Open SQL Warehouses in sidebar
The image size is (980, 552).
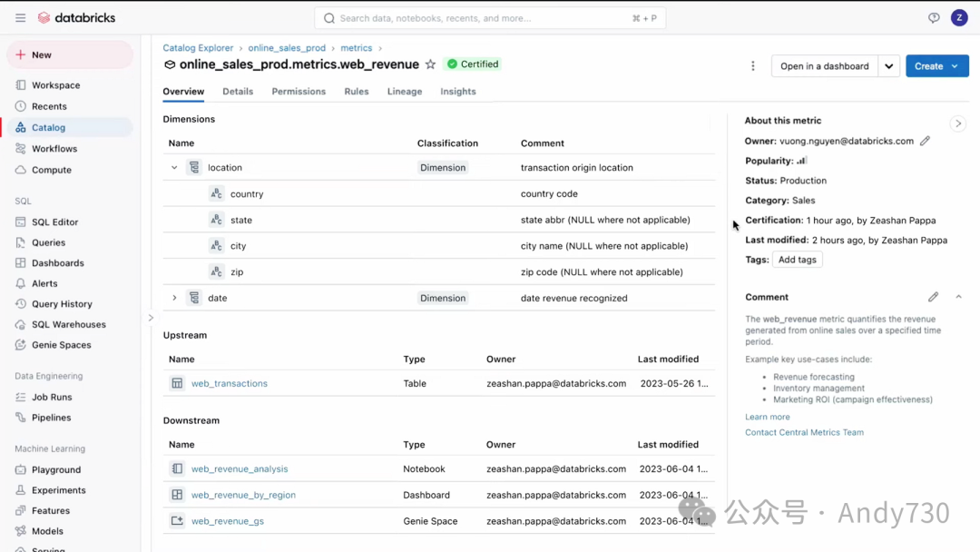pyautogui.click(x=68, y=324)
